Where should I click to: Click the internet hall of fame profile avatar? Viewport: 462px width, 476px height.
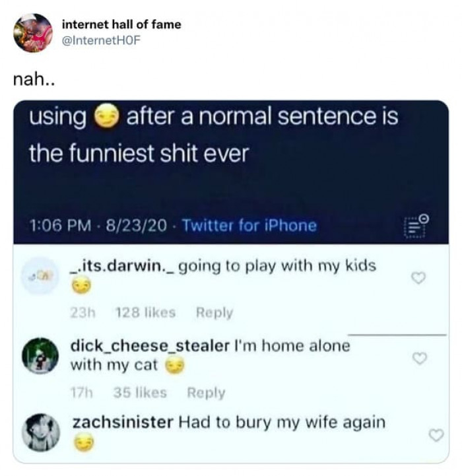[33, 33]
